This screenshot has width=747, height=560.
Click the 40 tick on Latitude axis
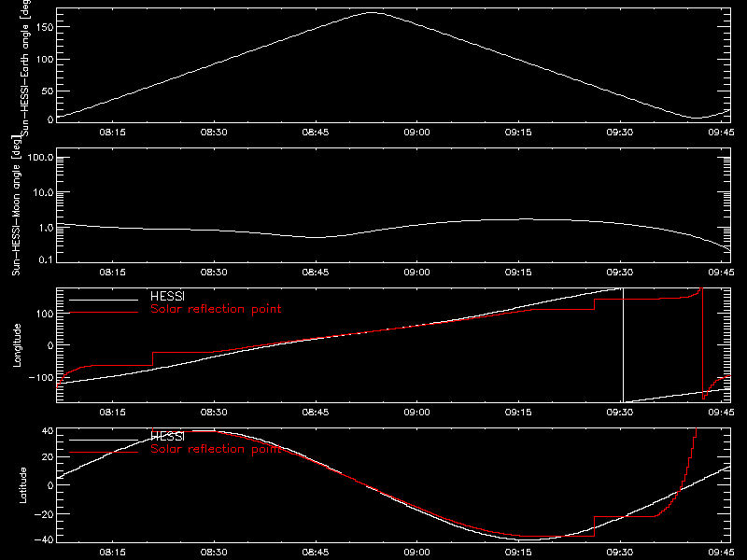point(48,431)
